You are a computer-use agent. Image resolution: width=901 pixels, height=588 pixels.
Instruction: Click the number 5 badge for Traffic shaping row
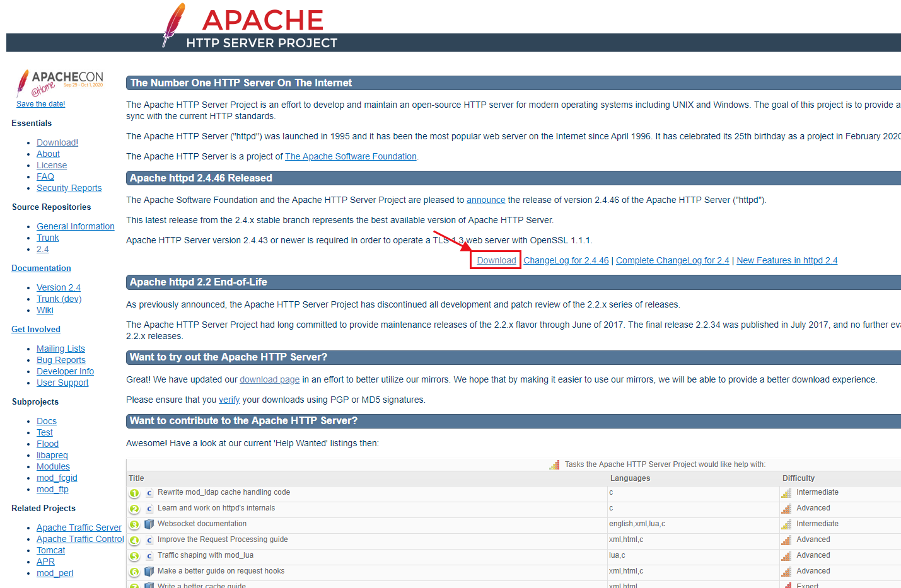[x=134, y=556]
